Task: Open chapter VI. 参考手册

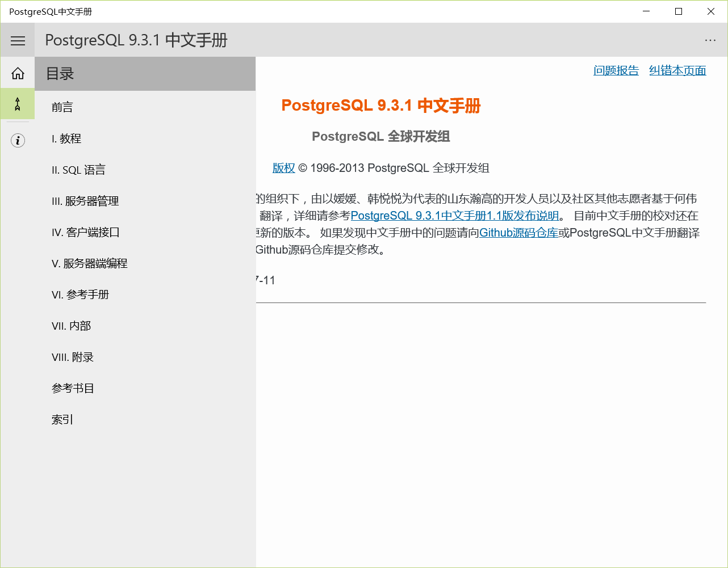Action: pyautogui.click(x=145, y=294)
